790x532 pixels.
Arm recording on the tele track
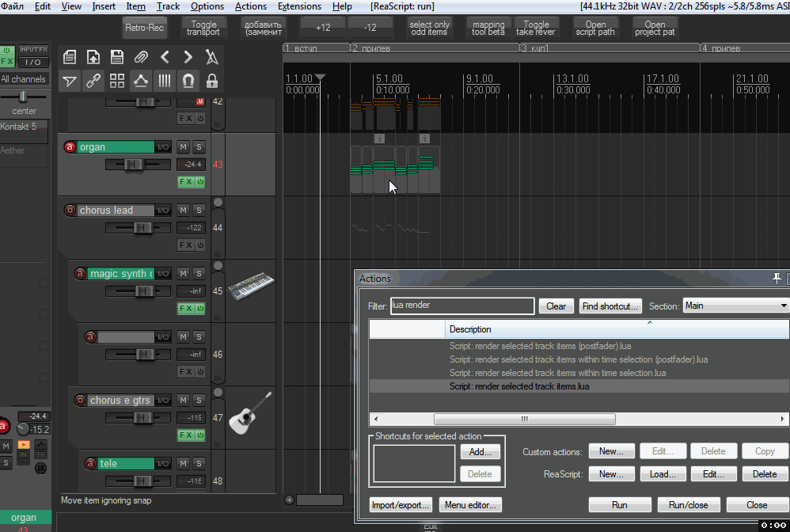click(x=89, y=464)
